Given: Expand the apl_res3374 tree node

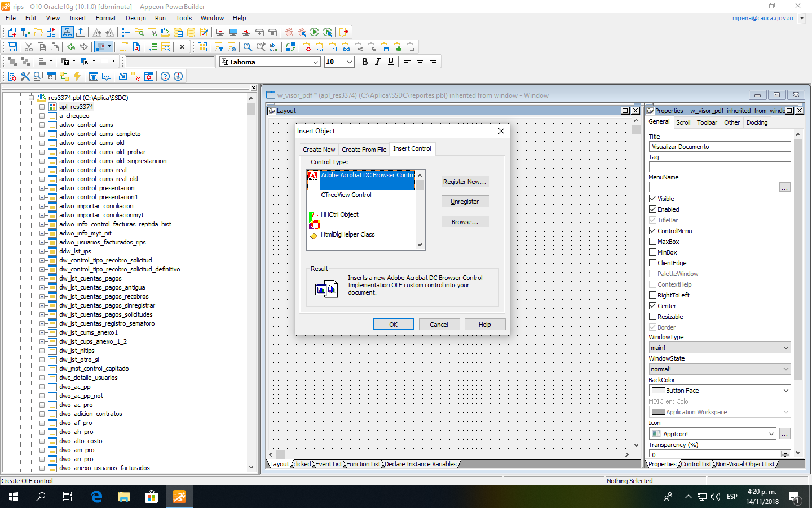Looking at the screenshot, I should [42, 107].
